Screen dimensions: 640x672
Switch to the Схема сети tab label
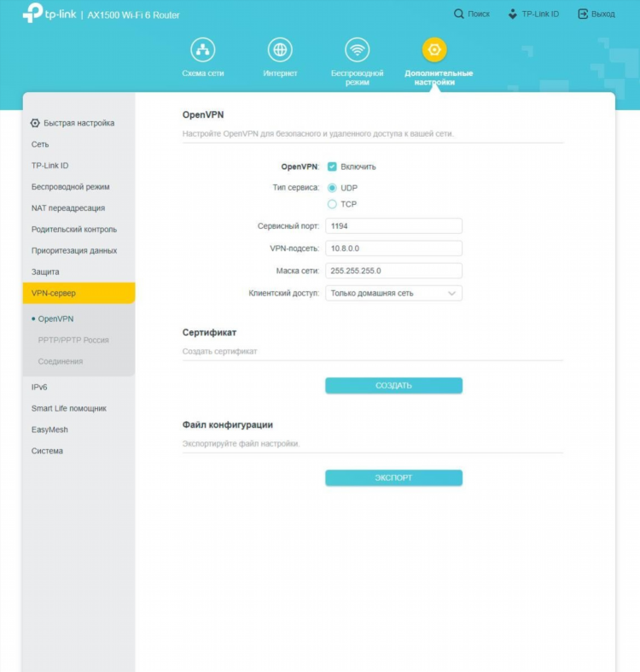[x=202, y=73]
